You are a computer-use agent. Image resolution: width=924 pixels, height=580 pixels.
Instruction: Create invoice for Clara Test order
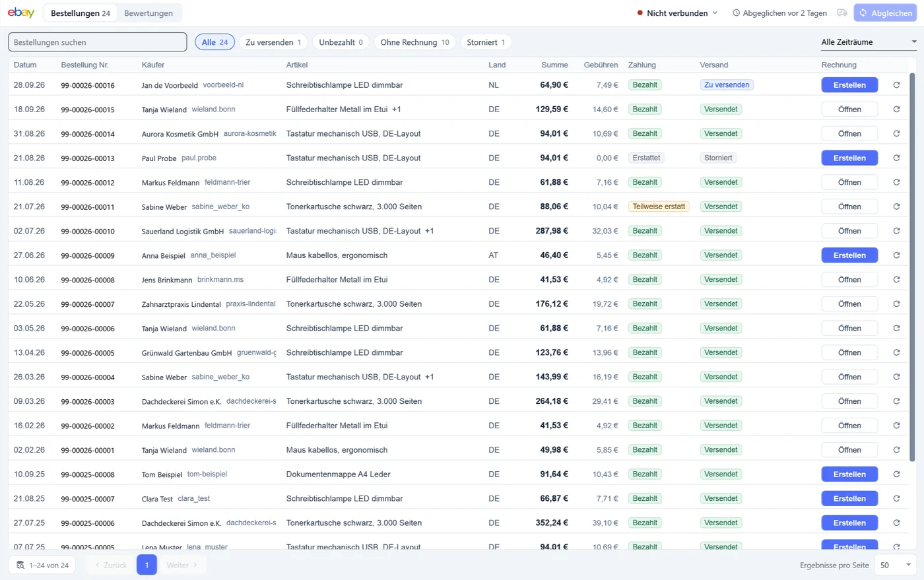pyautogui.click(x=849, y=499)
